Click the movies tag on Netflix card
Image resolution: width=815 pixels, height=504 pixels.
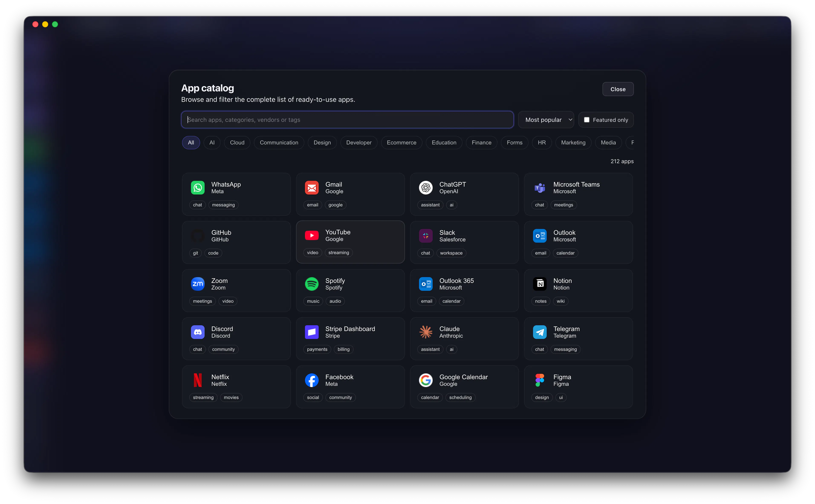(x=231, y=397)
